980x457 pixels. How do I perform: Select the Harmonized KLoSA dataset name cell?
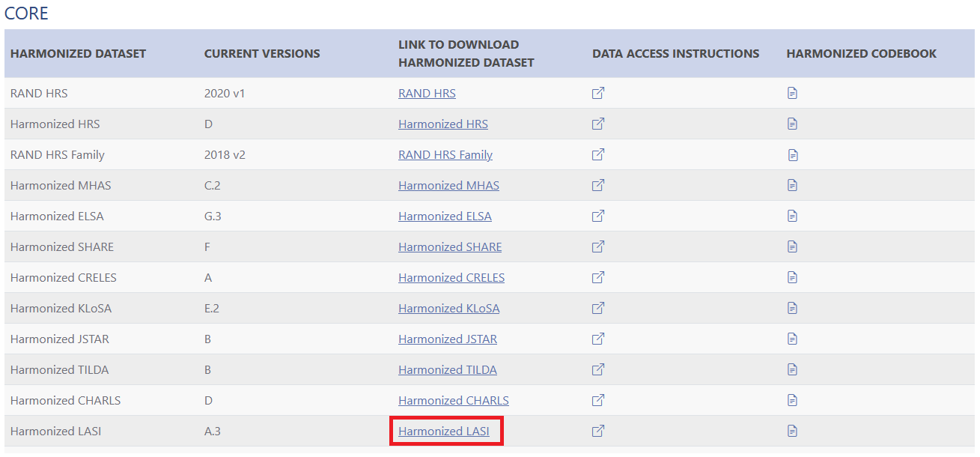[61, 309]
